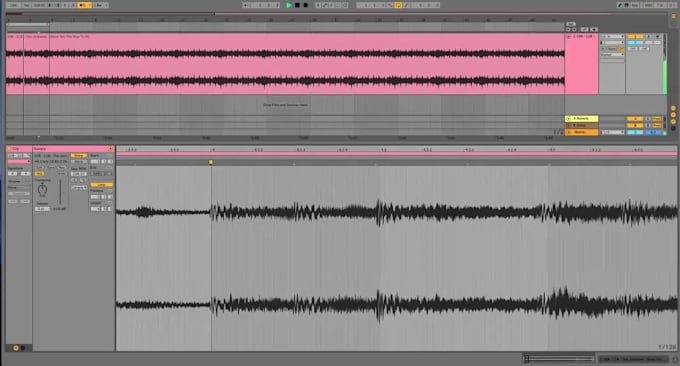Start playback with the green Play button

(288, 5)
